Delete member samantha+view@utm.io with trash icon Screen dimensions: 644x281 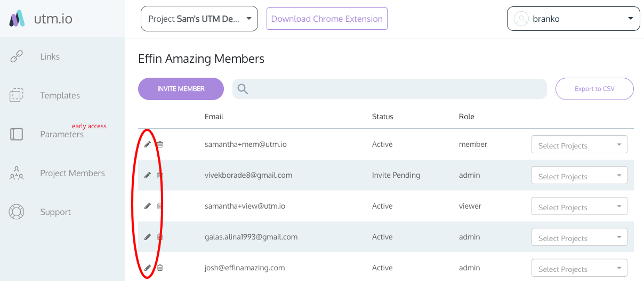coord(160,206)
